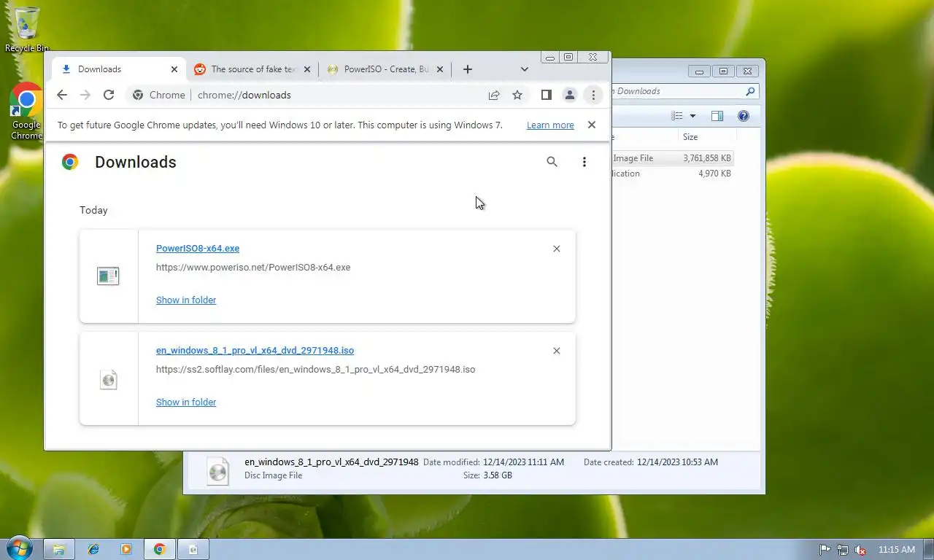Open network tray icon

(843, 550)
